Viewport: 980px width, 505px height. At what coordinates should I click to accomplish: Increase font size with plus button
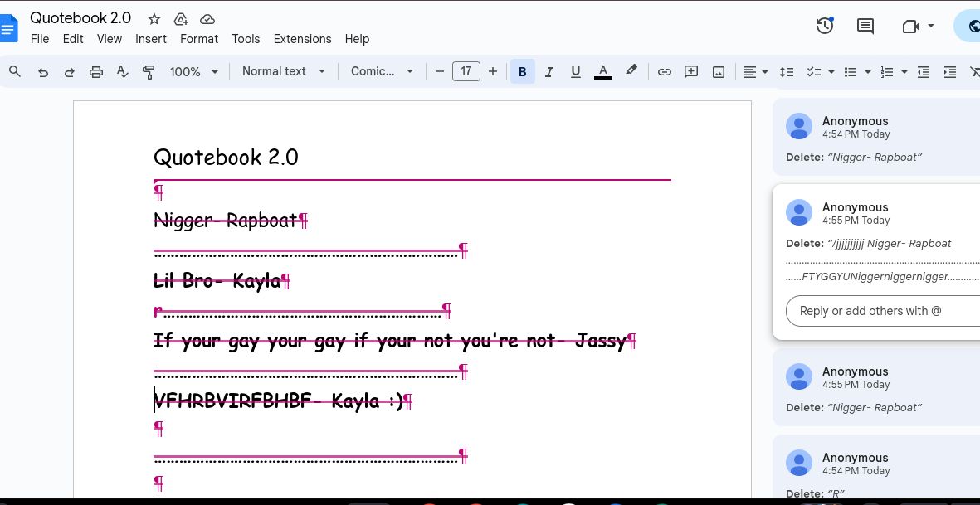(493, 72)
